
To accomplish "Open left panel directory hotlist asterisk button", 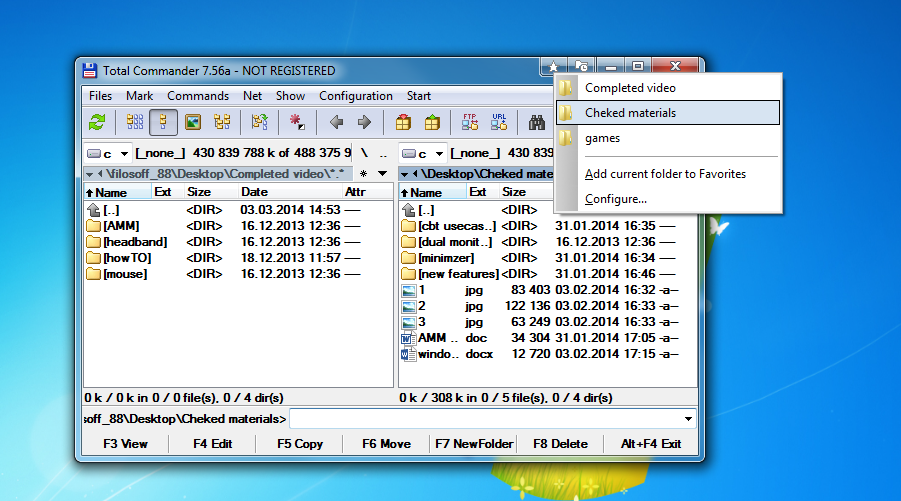I will pyautogui.click(x=363, y=174).
